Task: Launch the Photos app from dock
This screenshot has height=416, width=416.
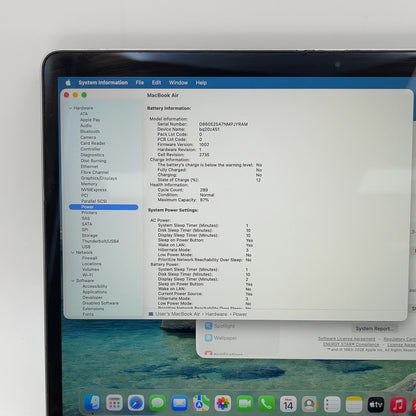Action: point(223,403)
